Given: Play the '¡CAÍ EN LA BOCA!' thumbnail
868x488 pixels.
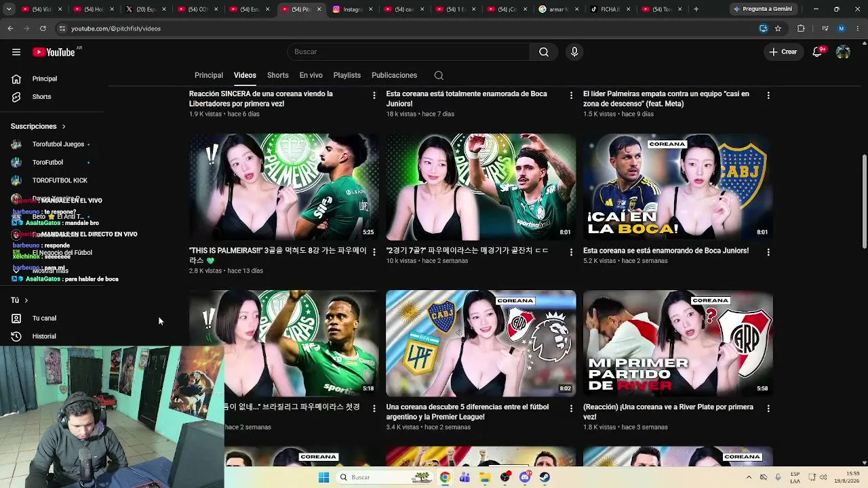Looking at the screenshot, I should click(x=678, y=187).
